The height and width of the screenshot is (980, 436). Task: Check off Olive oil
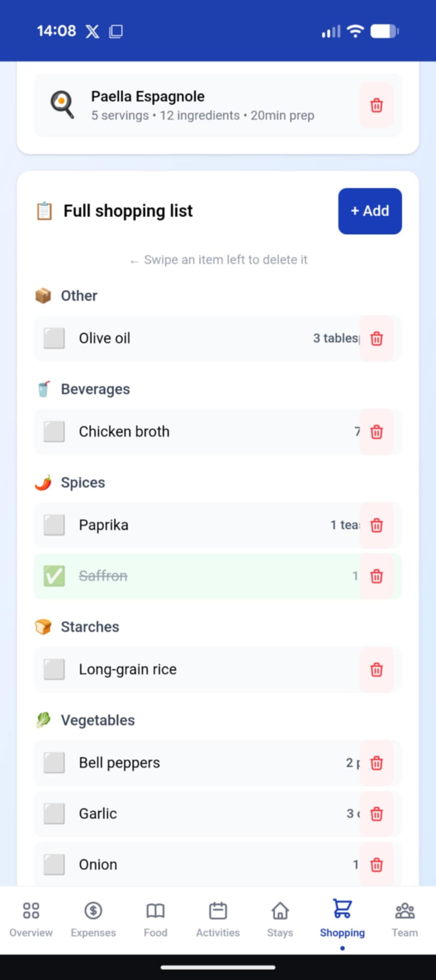pyautogui.click(x=54, y=338)
